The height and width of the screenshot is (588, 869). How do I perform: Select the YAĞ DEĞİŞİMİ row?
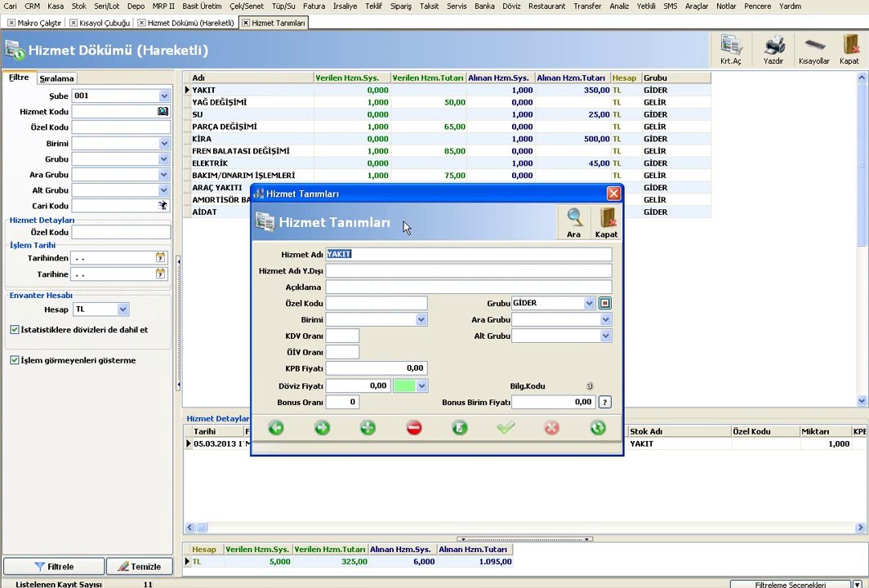[448, 103]
